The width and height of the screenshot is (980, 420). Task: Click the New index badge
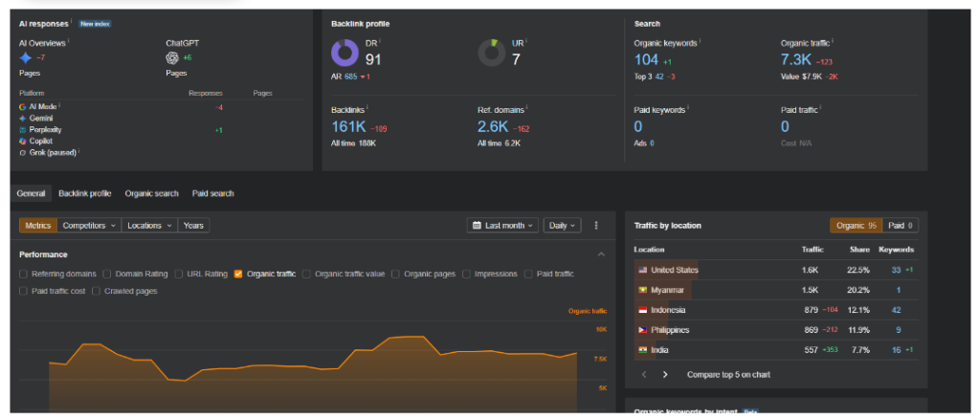point(95,24)
